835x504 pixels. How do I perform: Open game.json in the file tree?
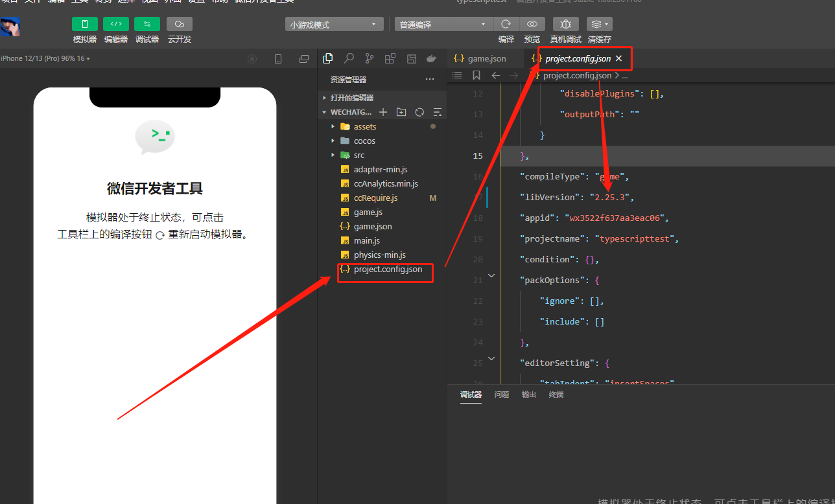[382, 226]
